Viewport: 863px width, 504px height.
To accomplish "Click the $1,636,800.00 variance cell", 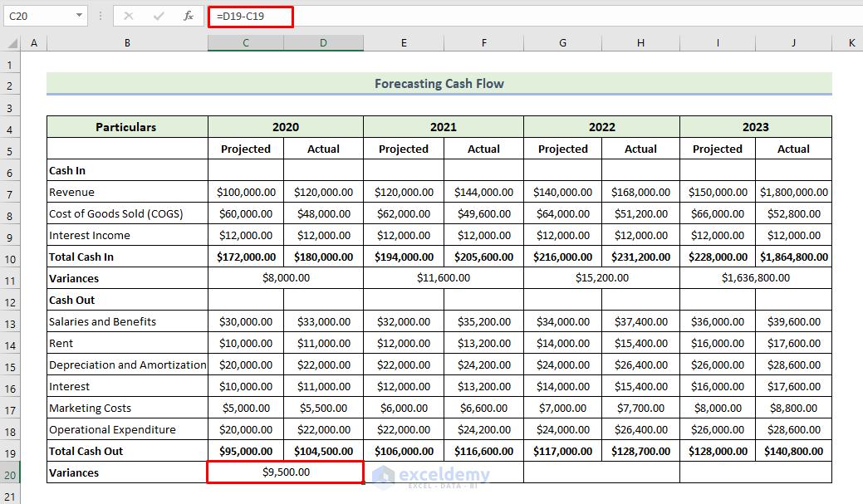I will click(756, 278).
